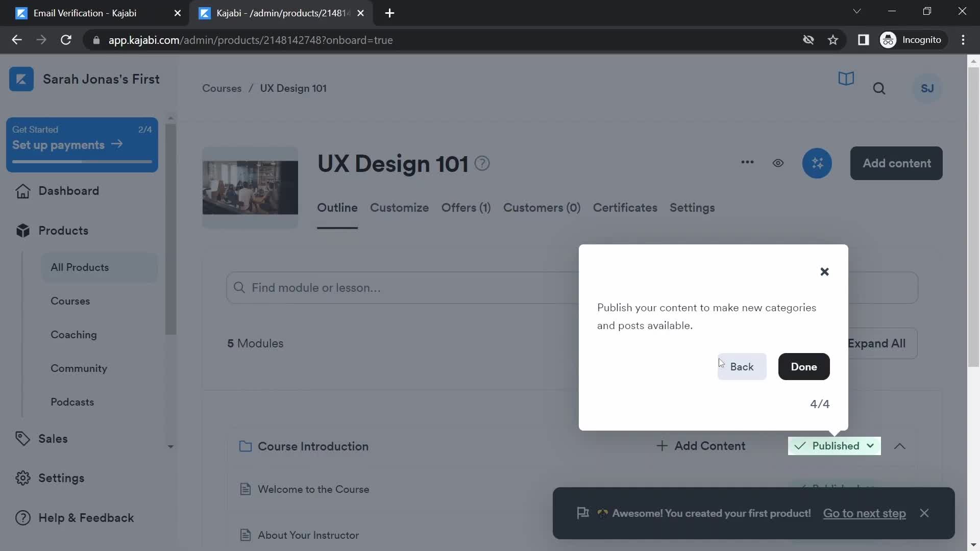Click the Get Started progress bar
This screenshot has width=980, height=551.
[x=82, y=162]
